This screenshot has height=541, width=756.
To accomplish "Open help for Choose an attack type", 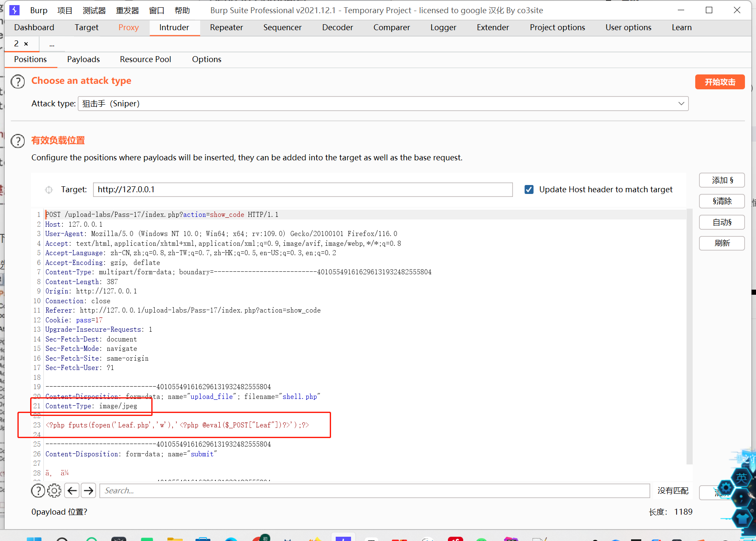I will [x=18, y=81].
